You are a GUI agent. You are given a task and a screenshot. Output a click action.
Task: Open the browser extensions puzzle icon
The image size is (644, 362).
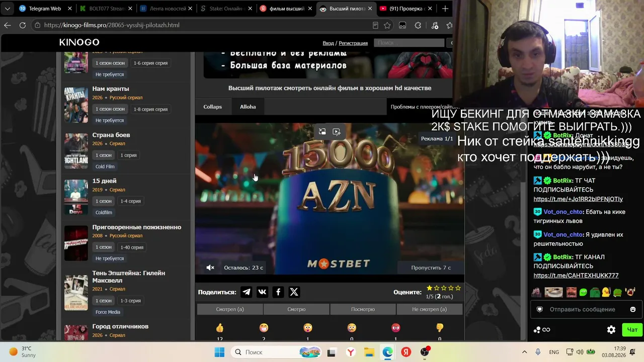click(x=418, y=25)
